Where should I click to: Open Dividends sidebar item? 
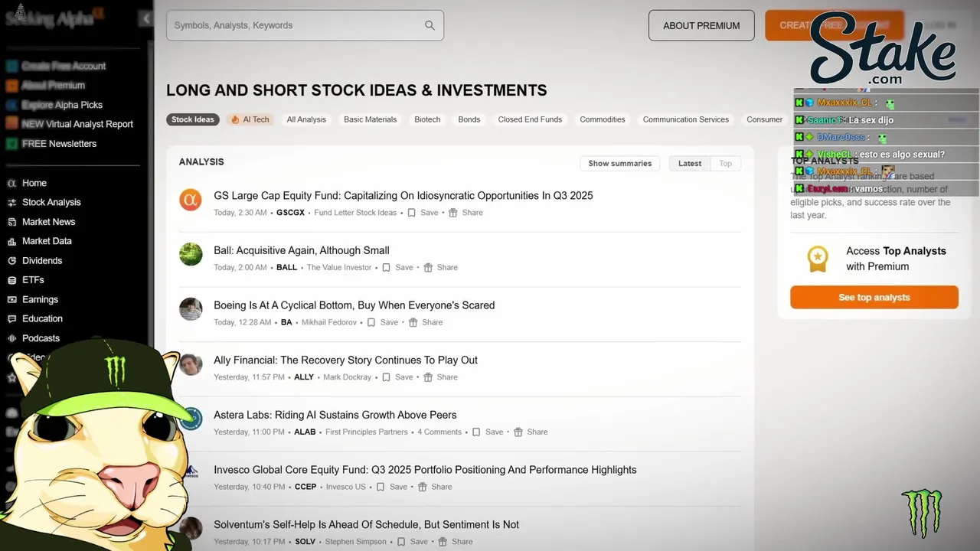click(41, 260)
